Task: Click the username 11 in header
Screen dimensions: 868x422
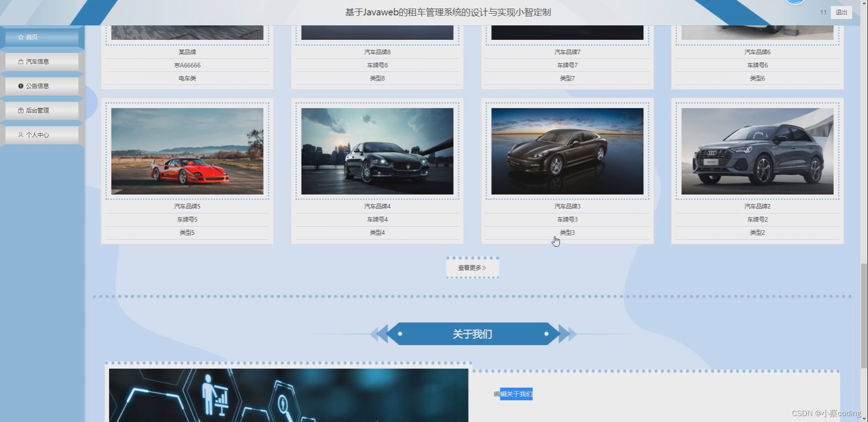Action: point(823,13)
